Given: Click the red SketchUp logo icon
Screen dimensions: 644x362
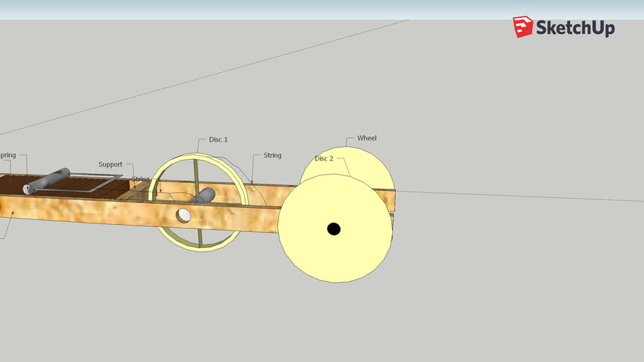Looking at the screenshot, I should [523, 27].
